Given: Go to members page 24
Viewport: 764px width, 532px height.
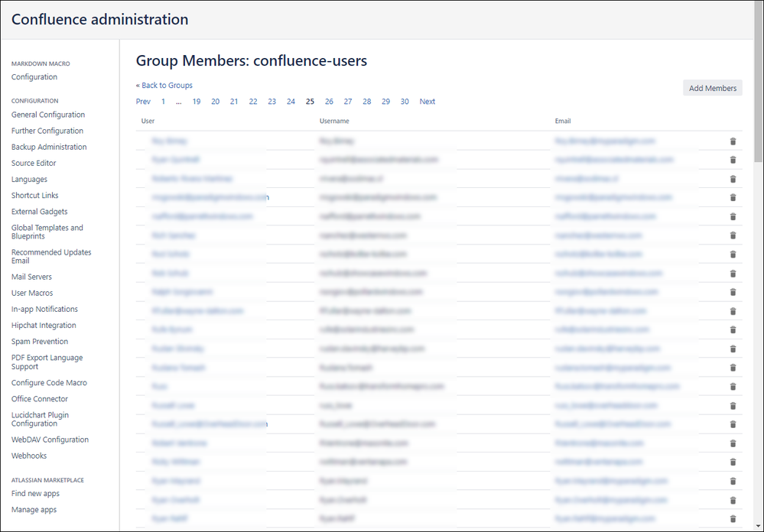Looking at the screenshot, I should tap(291, 102).
